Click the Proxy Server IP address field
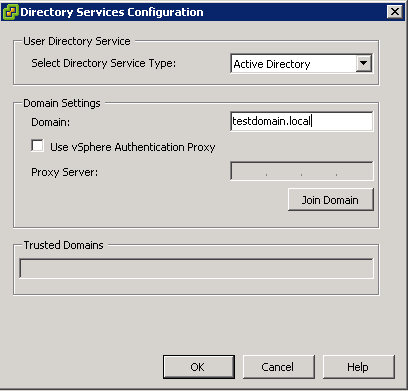Image resolution: width=408 pixels, height=391 pixels. pos(302,171)
